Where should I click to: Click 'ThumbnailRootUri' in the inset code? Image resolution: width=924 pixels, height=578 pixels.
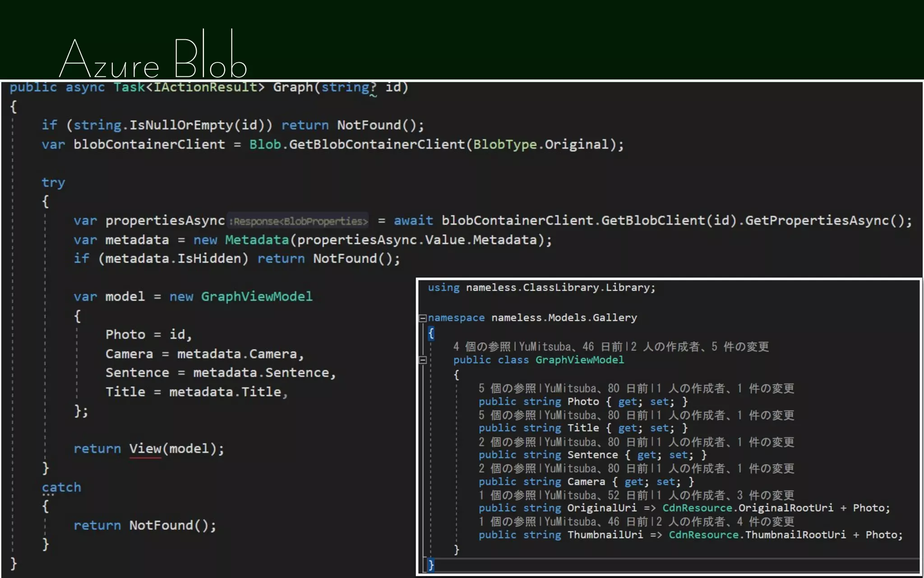tap(795, 535)
